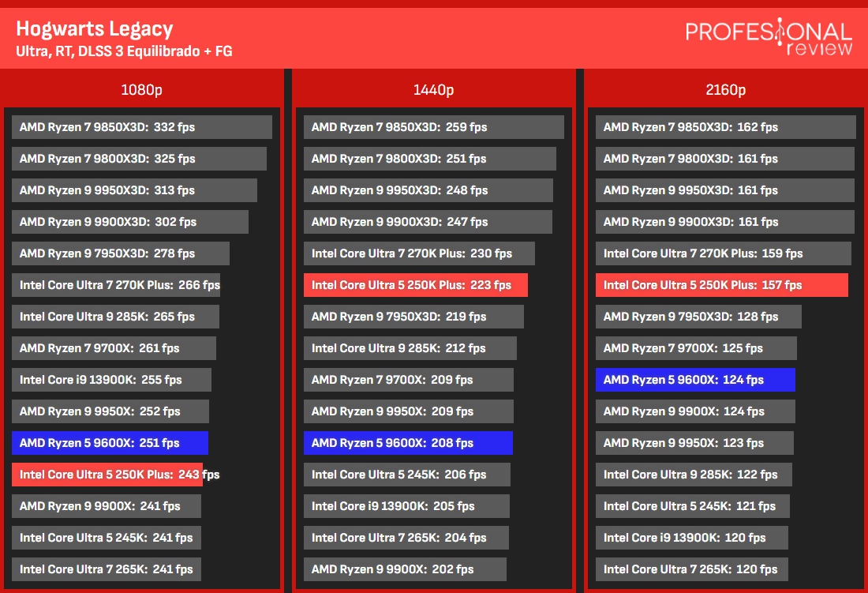Viewport: 868px width, 593px height.
Task: Click 'AMD Ryzen 9 7950X3D: 278 fps' bar
Action: tap(121, 253)
